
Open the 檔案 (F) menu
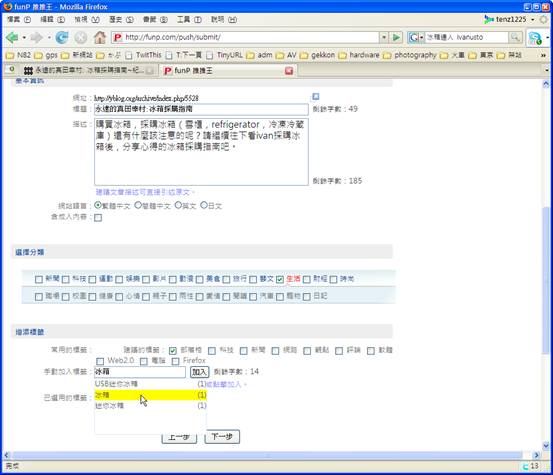point(19,19)
